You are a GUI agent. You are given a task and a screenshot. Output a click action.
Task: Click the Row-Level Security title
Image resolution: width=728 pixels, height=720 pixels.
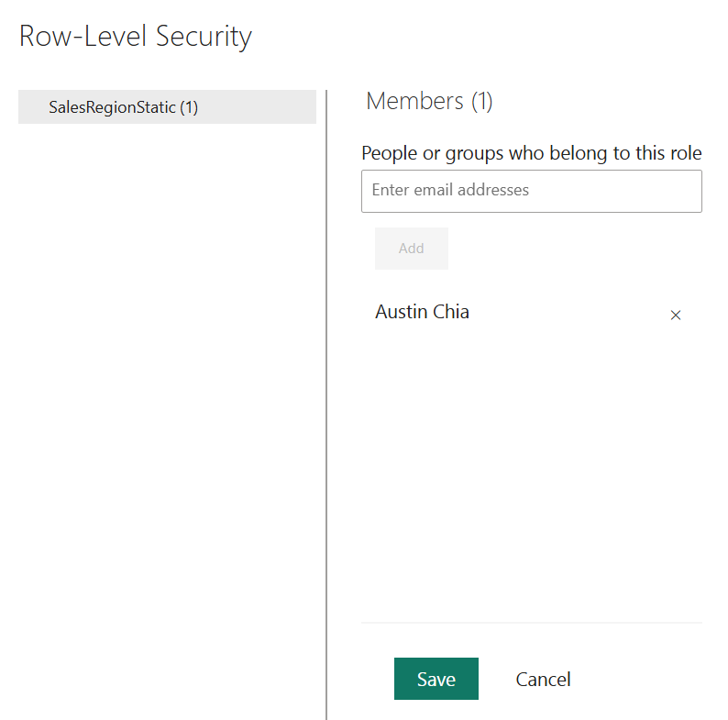136,37
